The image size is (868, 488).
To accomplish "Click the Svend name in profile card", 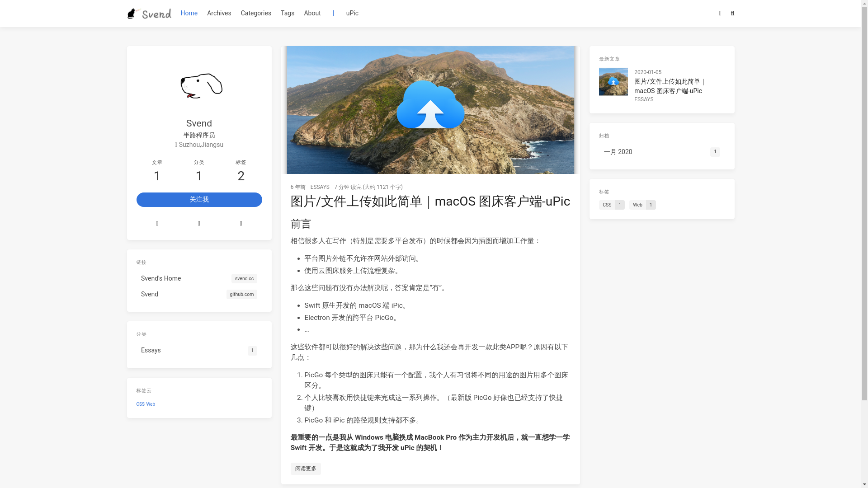I will coord(199,123).
